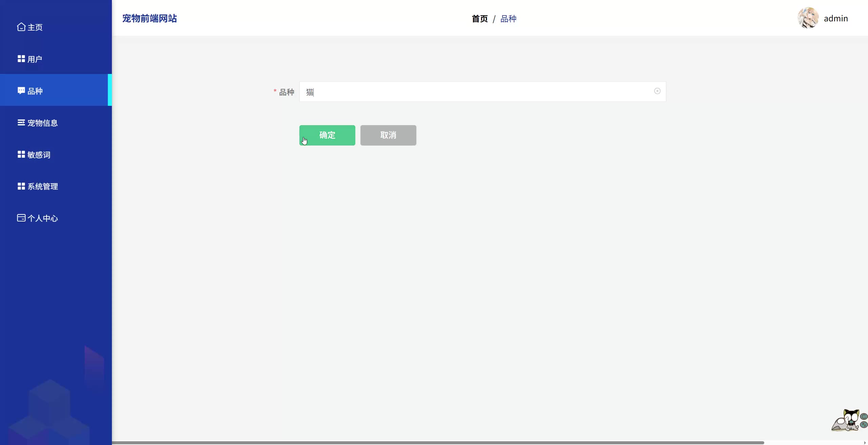Viewport: 868px width, 445px height.
Task: Click the grid icon beside 敏感词
Action: tap(21, 154)
